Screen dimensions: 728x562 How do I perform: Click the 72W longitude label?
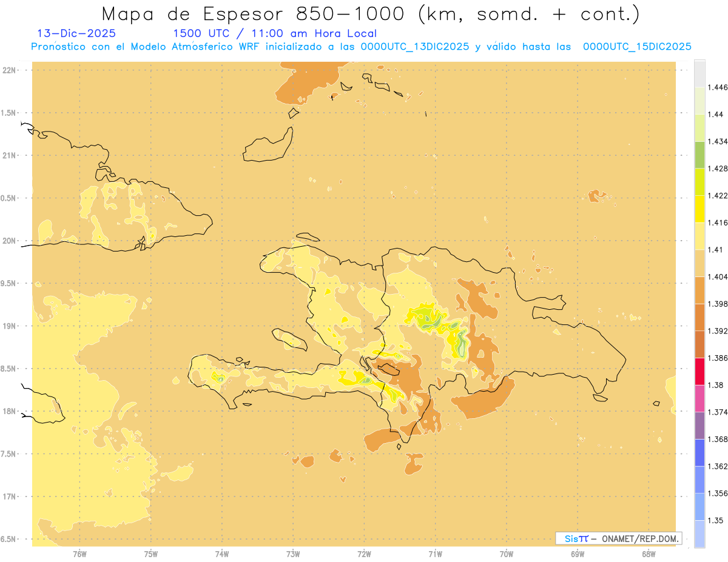coord(364,555)
